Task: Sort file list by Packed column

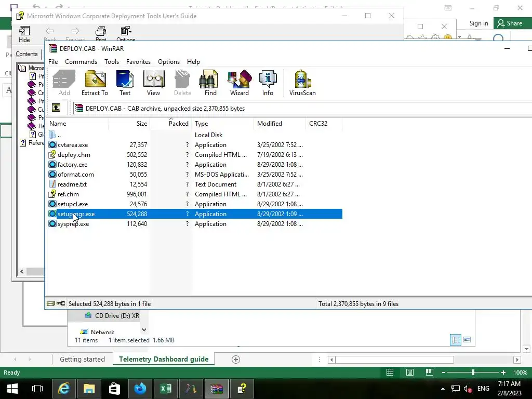Action: (x=170, y=124)
